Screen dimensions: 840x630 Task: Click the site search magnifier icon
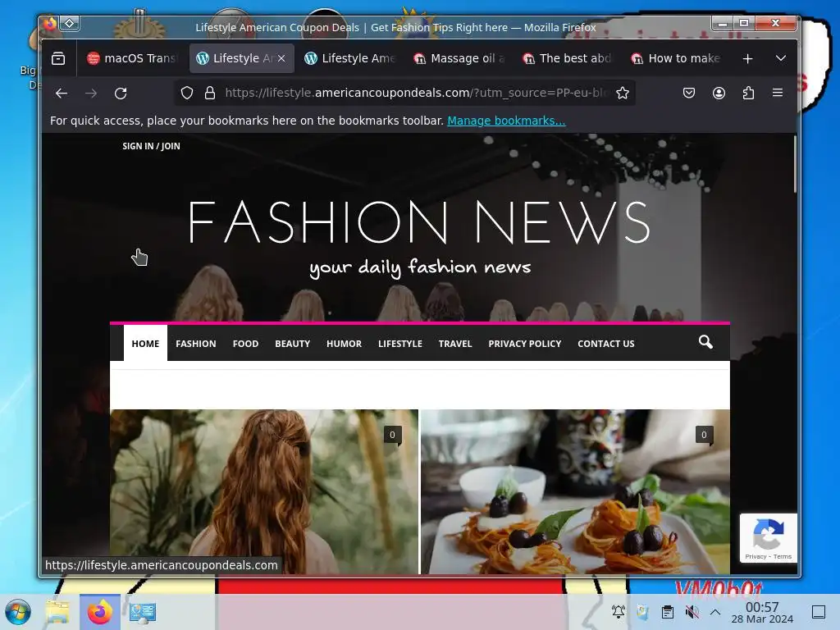coord(705,342)
